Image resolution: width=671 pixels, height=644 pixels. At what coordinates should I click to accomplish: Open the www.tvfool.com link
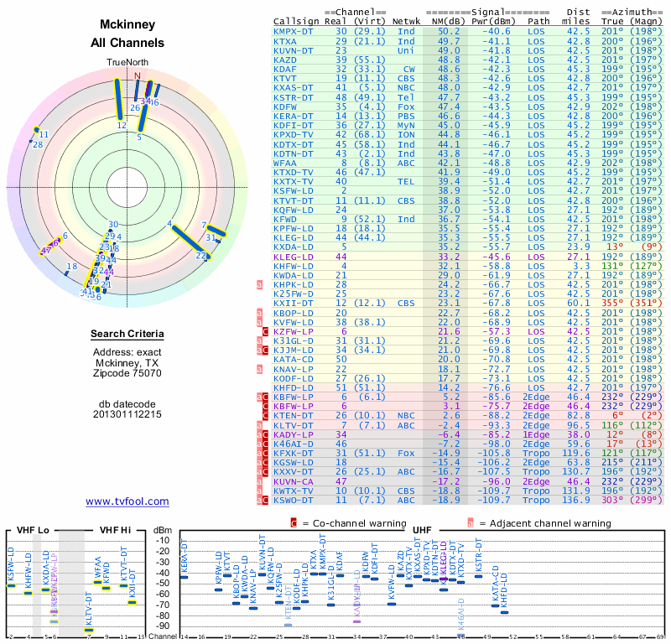pyautogui.click(x=127, y=501)
